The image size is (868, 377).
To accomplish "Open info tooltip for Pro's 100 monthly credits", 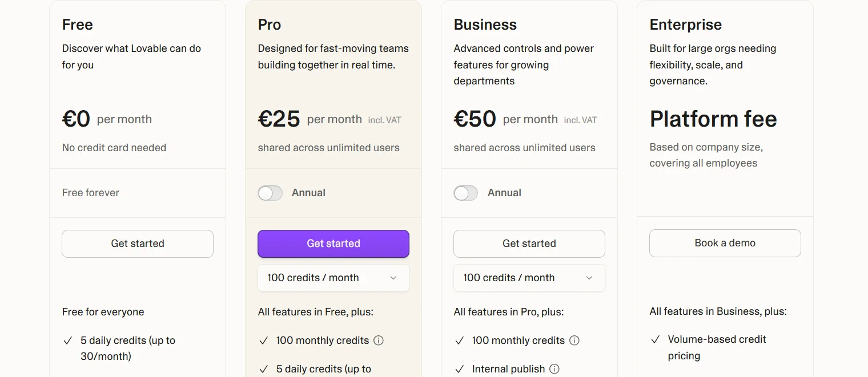I will pos(379,340).
